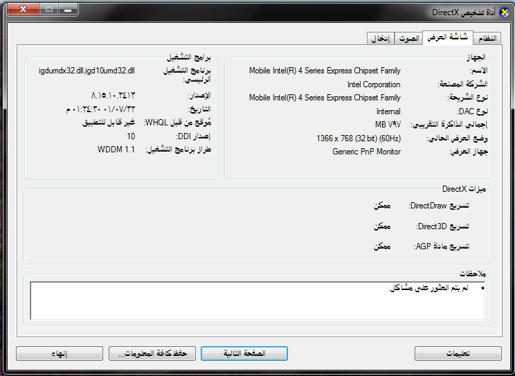Image resolution: width=515 pixels, height=376 pixels.
Task: Click the 1366 x 768 (32 bit) (60Hz) value
Action: click(x=358, y=138)
